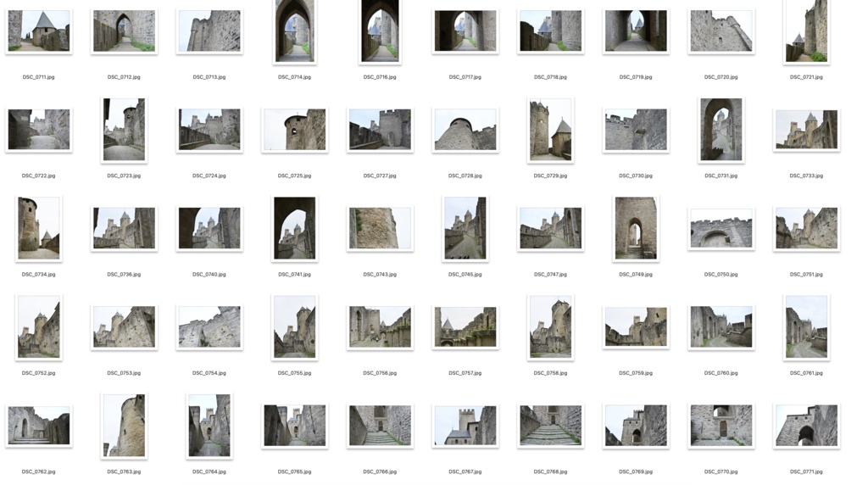The image size is (868, 485).
Task: Click the file name DSC_0713.jpg
Action: (209, 77)
